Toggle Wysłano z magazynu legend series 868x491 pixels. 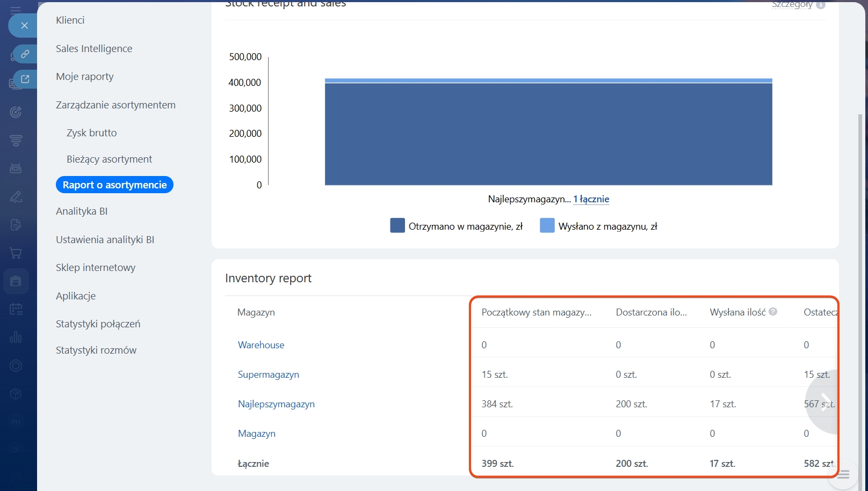click(547, 226)
